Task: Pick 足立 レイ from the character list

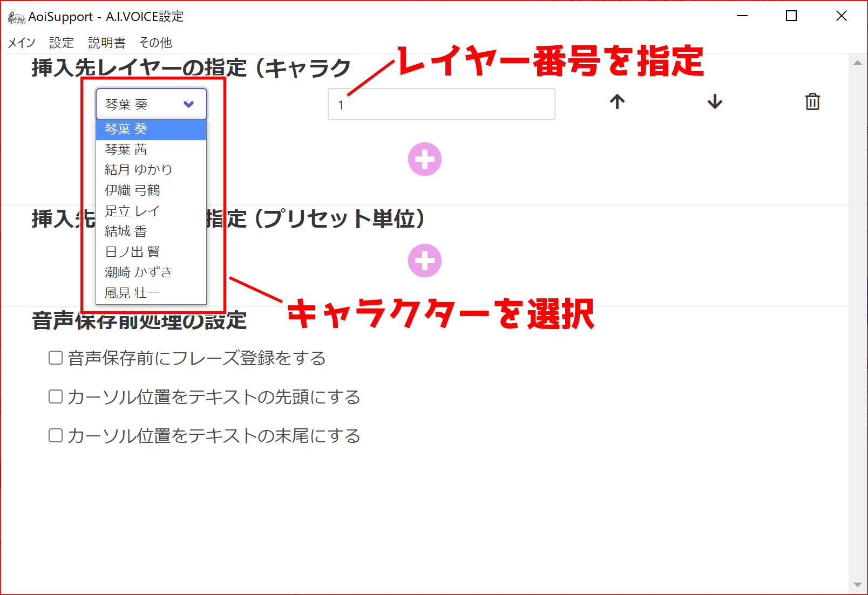Action: [x=151, y=211]
